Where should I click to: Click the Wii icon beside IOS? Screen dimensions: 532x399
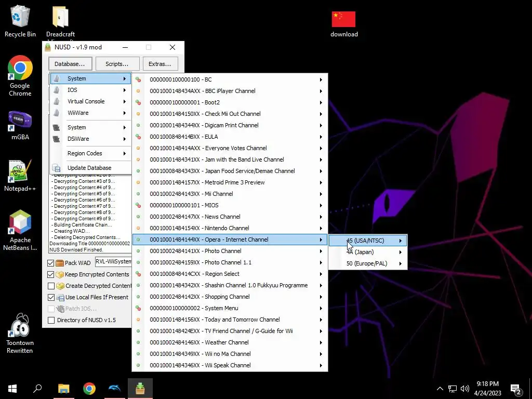[x=56, y=90]
